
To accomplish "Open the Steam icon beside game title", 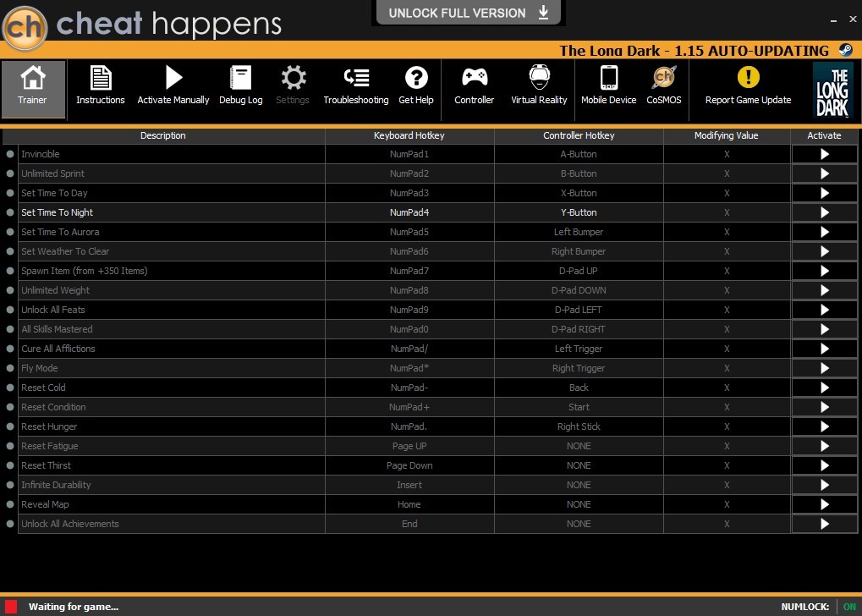I will pyautogui.click(x=846, y=50).
